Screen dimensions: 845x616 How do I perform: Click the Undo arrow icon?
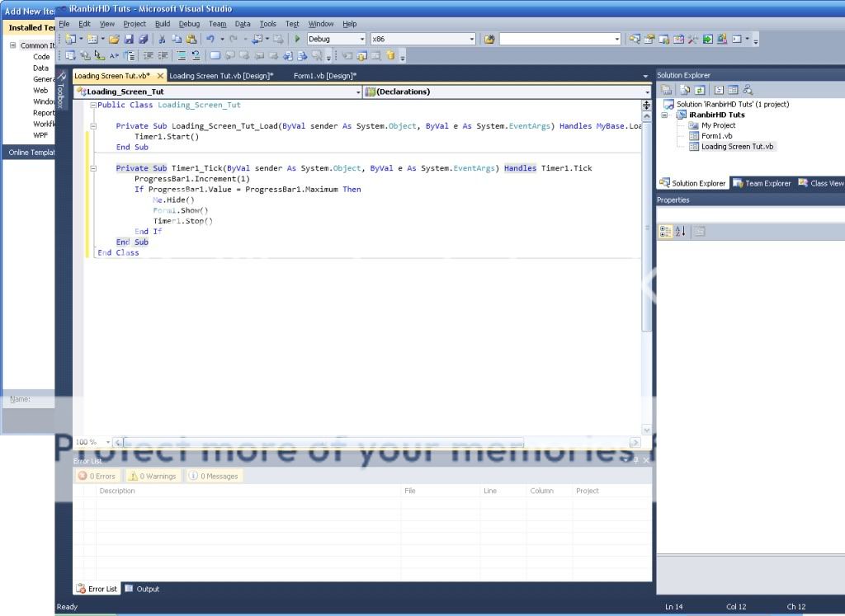pos(210,39)
